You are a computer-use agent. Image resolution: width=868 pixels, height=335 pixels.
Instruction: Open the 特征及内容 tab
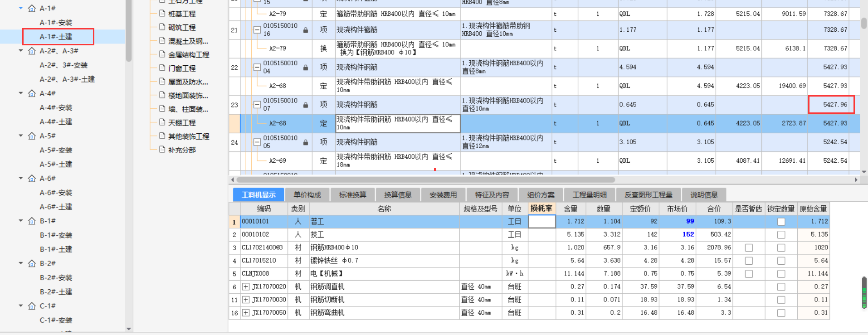tap(492, 195)
